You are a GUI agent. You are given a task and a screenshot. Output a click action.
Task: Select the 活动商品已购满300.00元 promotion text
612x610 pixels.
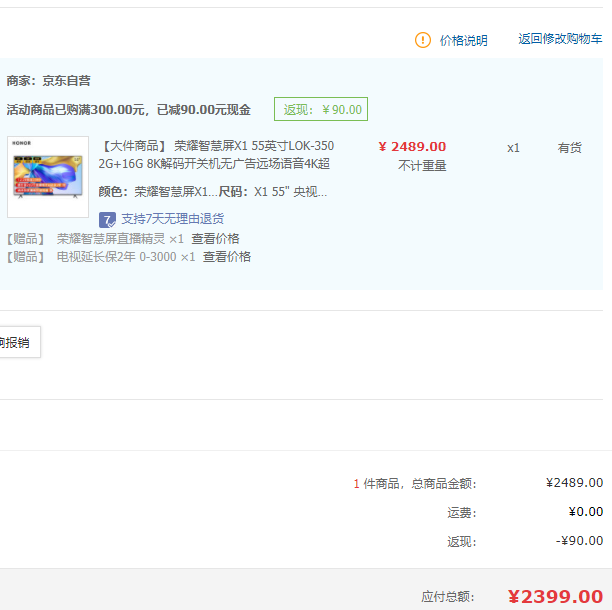tap(128, 110)
